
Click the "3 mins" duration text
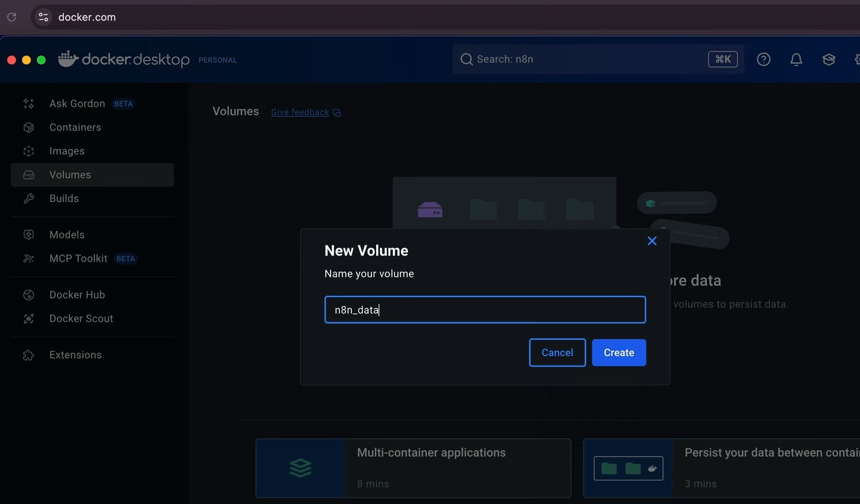[701, 484]
